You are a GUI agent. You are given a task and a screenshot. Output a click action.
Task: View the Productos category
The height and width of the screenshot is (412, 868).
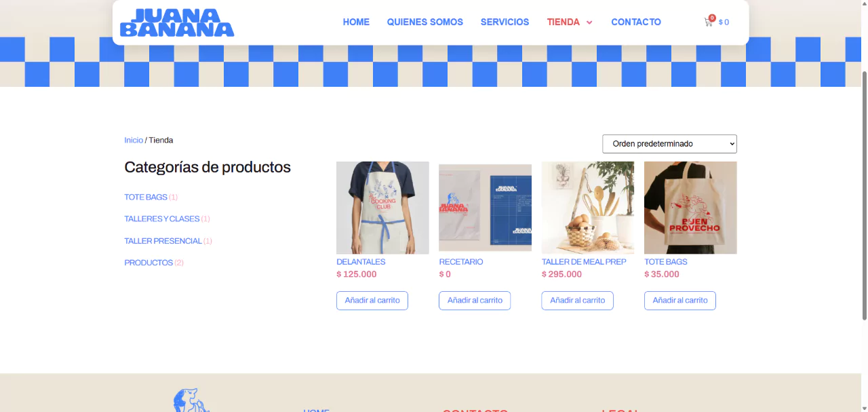149,263
